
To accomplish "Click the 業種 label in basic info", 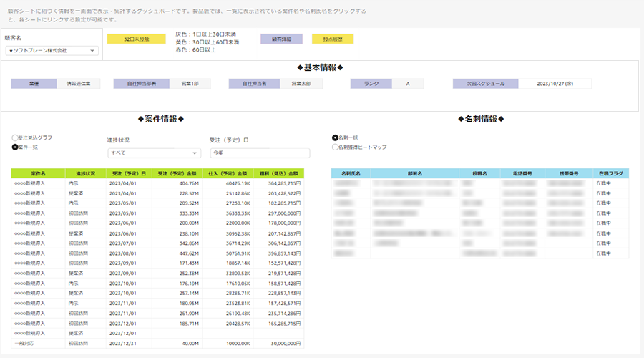I will tap(34, 84).
